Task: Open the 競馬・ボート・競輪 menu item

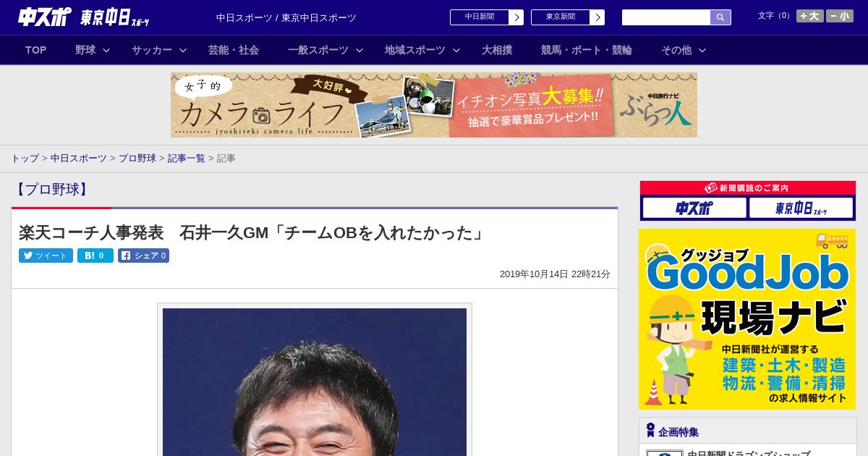Action: coord(587,50)
